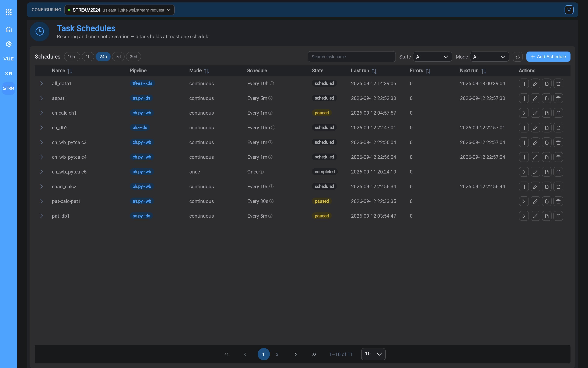Open the State filter dropdown
Viewport: 588px width, 368px height.
432,57
